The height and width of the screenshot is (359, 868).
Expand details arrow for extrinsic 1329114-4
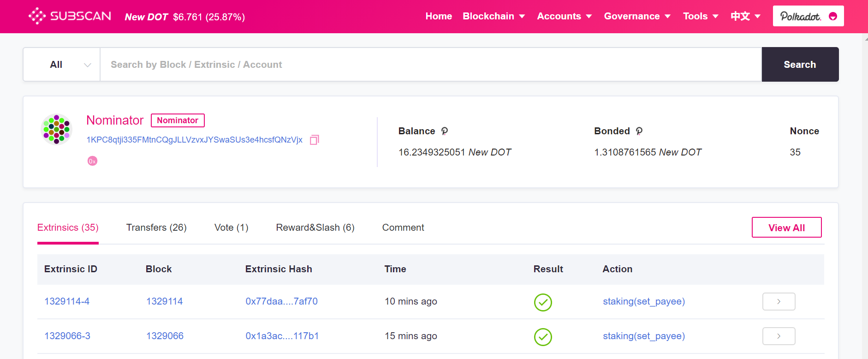(779, 302)
